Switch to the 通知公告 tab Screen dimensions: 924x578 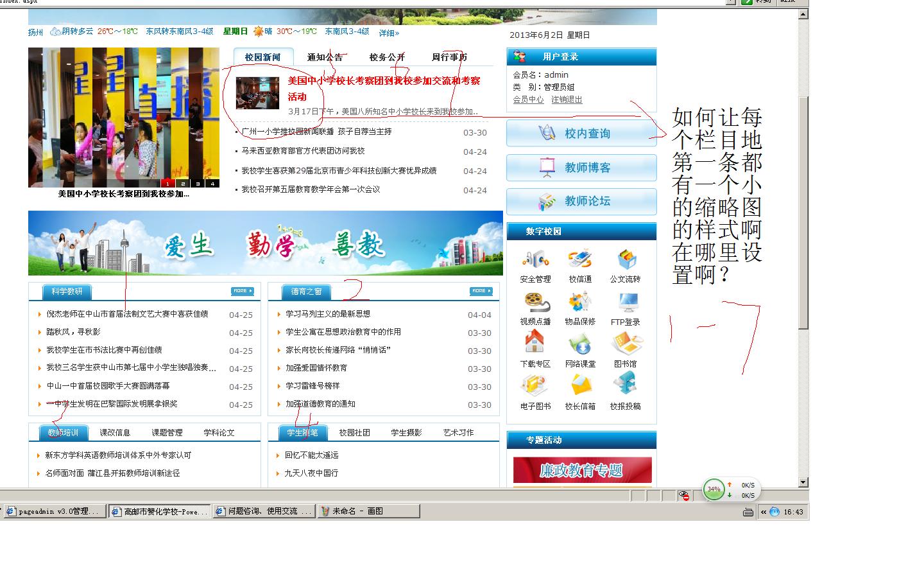pos(325,57)
